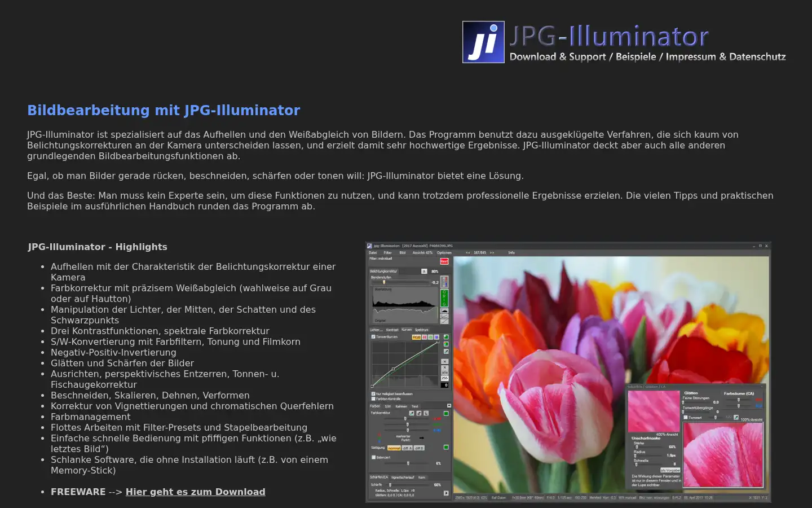Click the "Negativ-Positiv-Invertierung" list item

pos(113,352)
